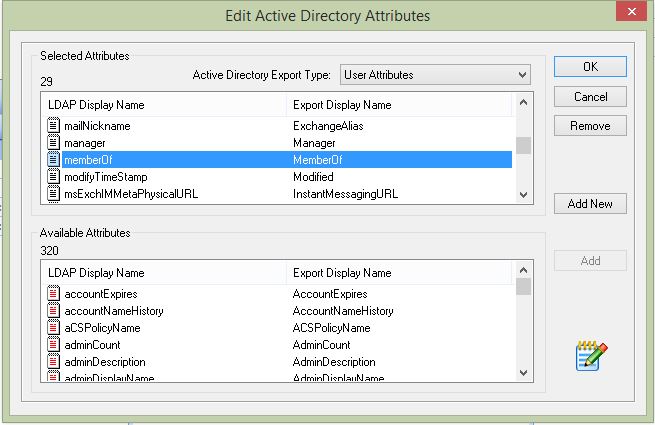This screenshot has height=425, width=655.
Task: Click the AdminDescription export name
Action: coord(334,362)
